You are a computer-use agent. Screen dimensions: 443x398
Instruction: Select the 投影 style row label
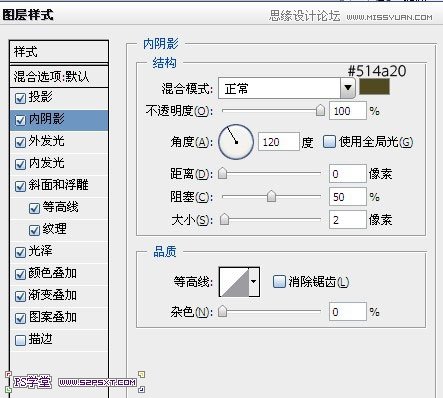pyautogui.click(x=40, y=97)
